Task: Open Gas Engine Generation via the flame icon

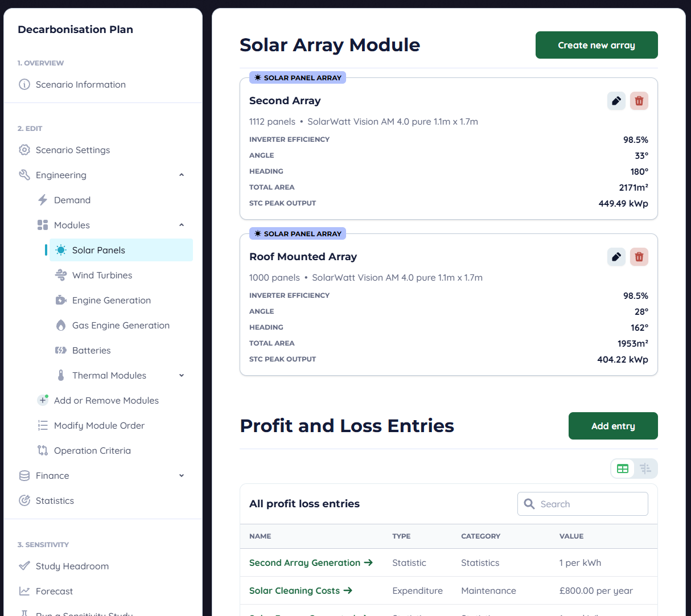Action: 61,325
